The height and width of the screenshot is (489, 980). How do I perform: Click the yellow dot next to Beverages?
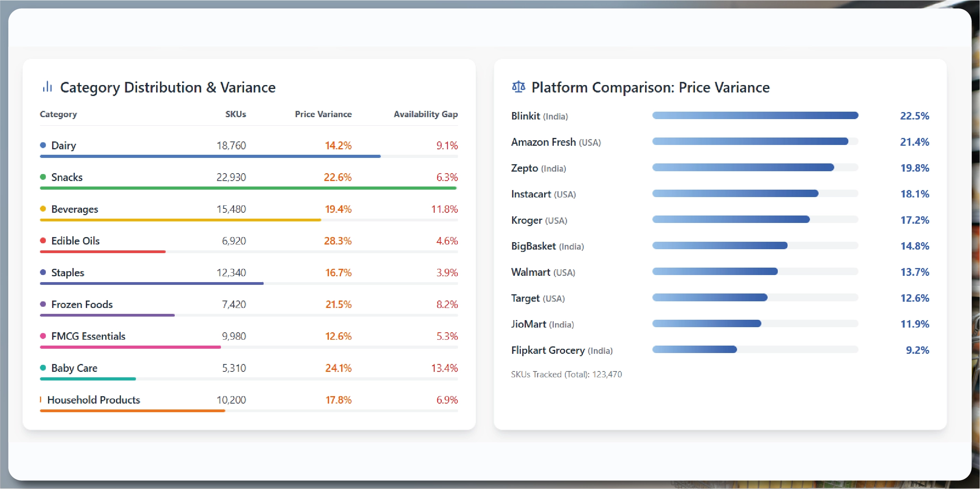pyautogui.click(x=43, y=209)
